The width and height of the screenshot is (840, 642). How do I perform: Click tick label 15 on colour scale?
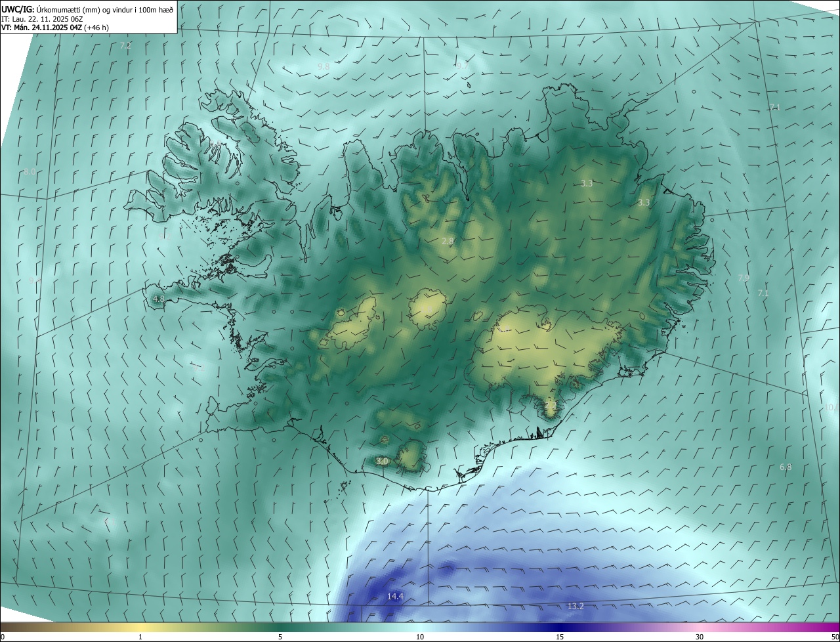coord(560,637)
